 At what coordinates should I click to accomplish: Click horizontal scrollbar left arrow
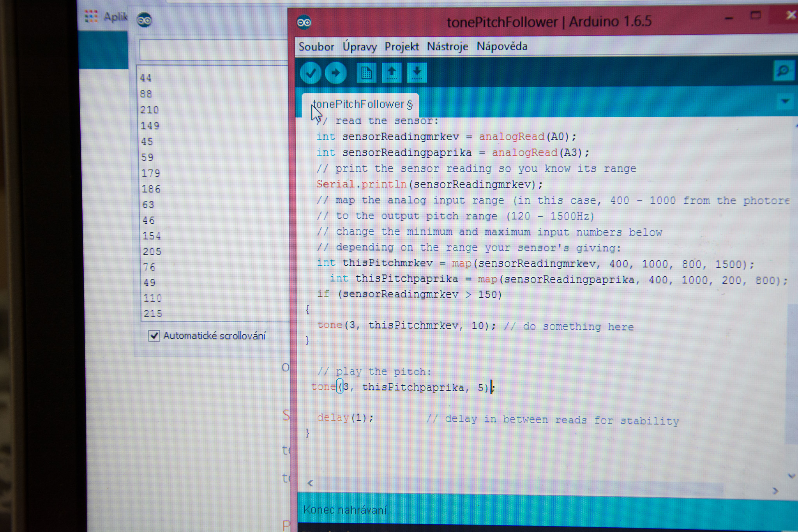[x=311, y=483]
